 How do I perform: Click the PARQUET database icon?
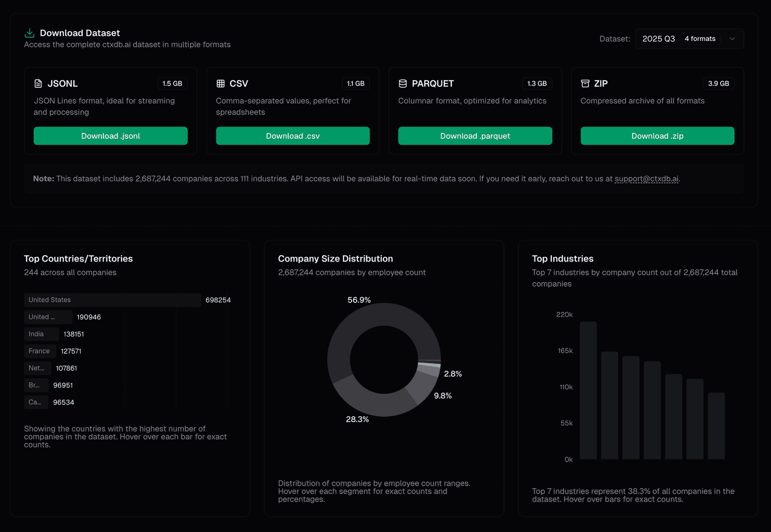click(402, 84)
